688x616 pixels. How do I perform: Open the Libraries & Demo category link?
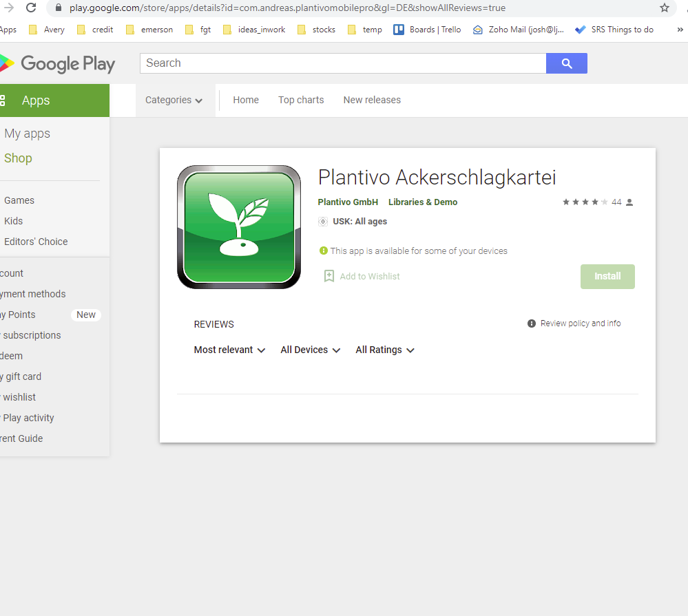423,202
